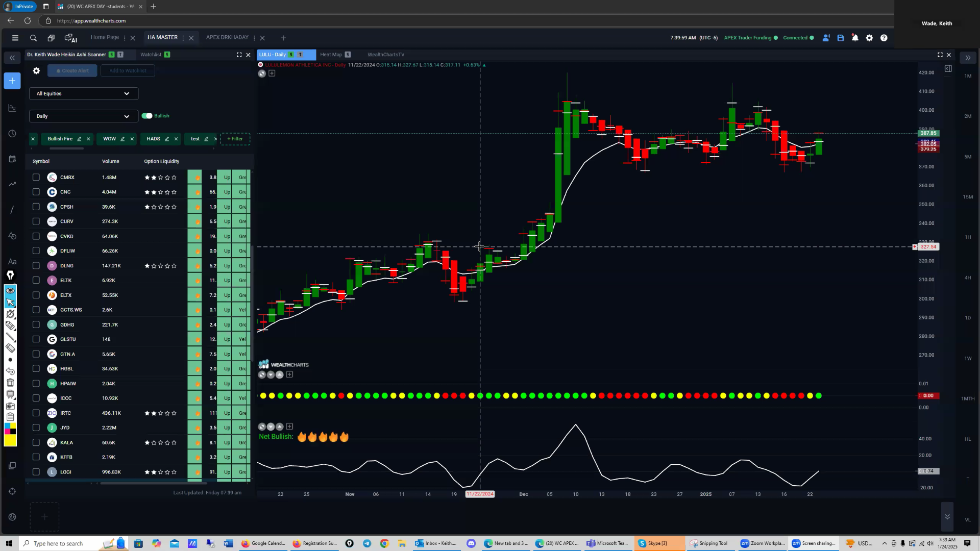This screenshot has height=551, width=980.
Task: Add a new workspace tab plus
Action: point(283,38)
